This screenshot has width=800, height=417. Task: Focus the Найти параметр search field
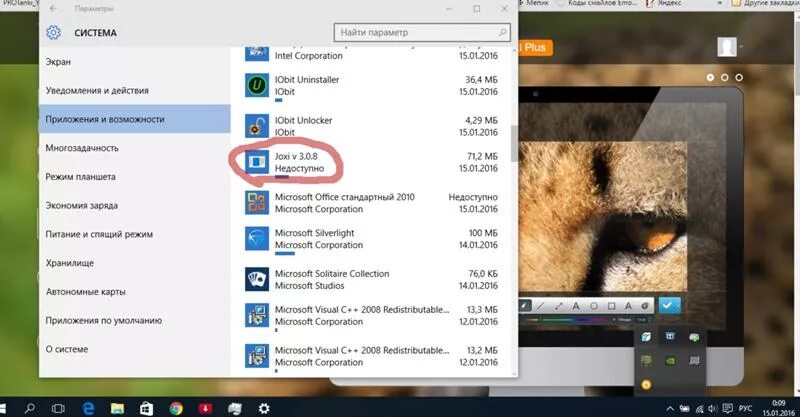[x=422, y=33]
